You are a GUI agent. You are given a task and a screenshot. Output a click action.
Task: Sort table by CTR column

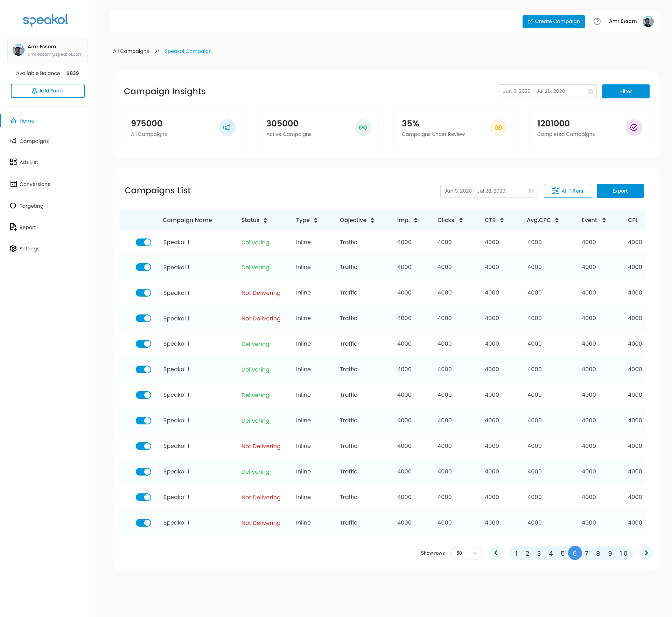tap(502, 220)
